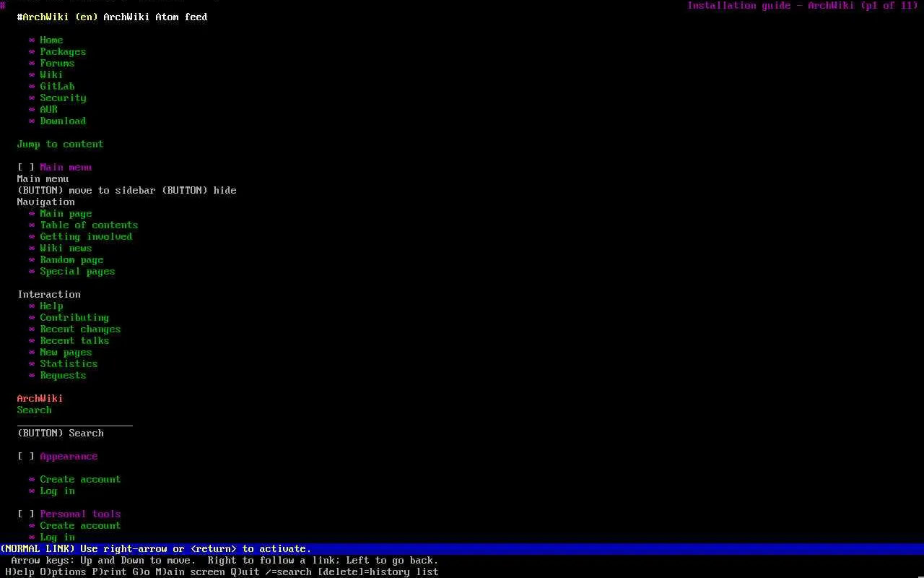Toggle the Main menu checkbox
Viewport: 924px width, 578px height.
[26, 167]
